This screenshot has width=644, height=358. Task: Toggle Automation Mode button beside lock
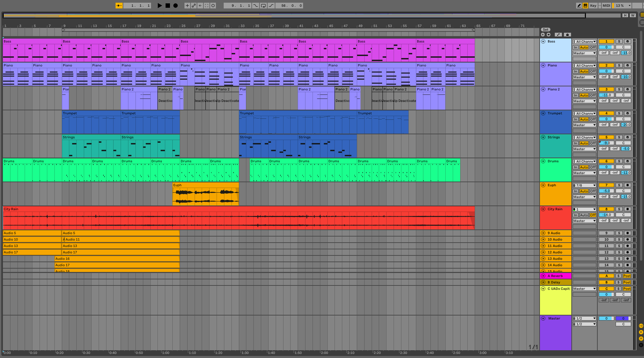[x=558, y=34]
